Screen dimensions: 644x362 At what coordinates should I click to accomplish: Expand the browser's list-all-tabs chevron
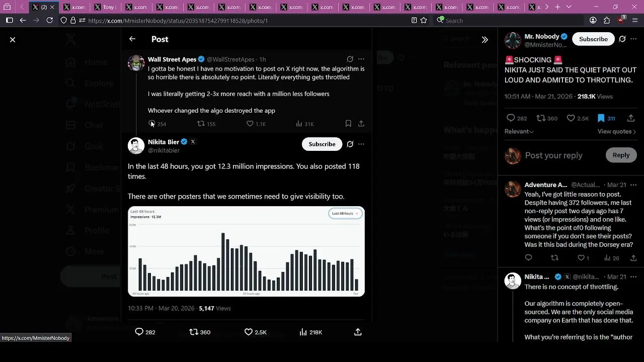tap(569, 7)
